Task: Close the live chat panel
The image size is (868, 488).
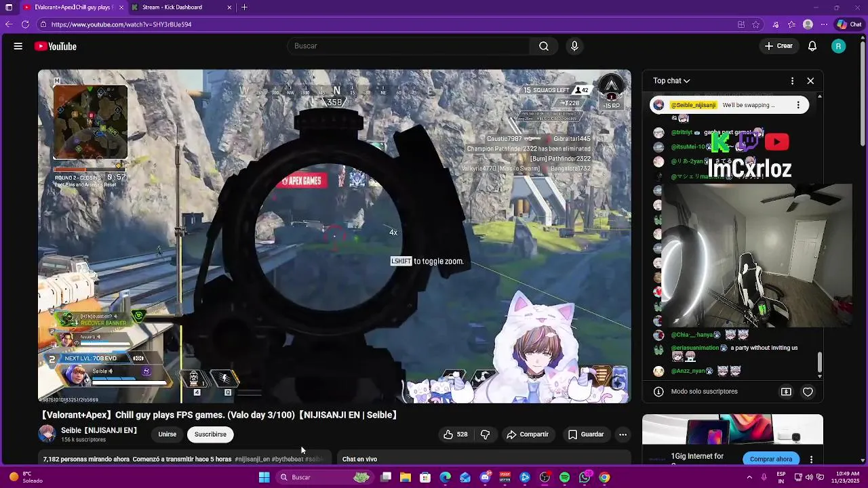Action: tap(810, 81)
